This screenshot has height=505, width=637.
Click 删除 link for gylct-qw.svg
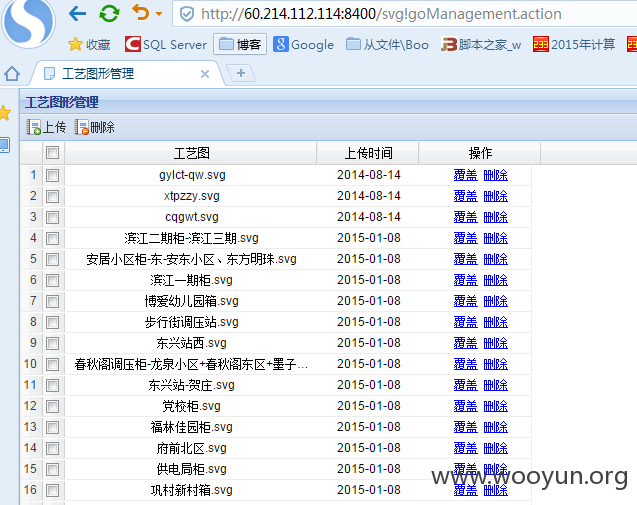click(x=496, y=175)
